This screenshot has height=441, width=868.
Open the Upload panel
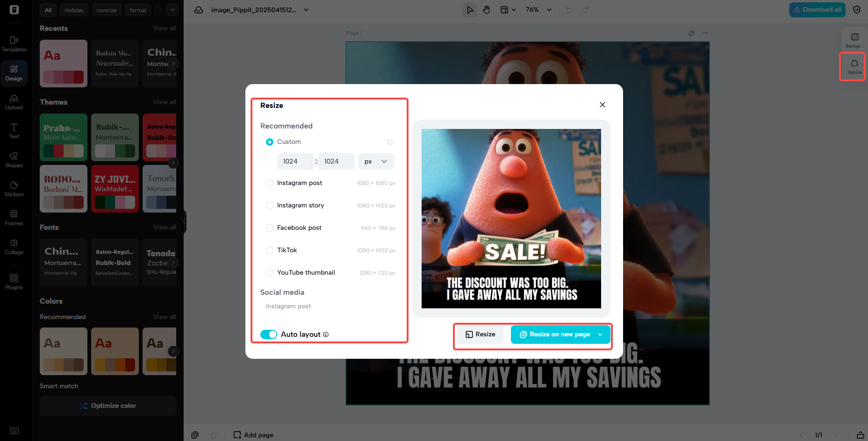click(x=14, y=102)
